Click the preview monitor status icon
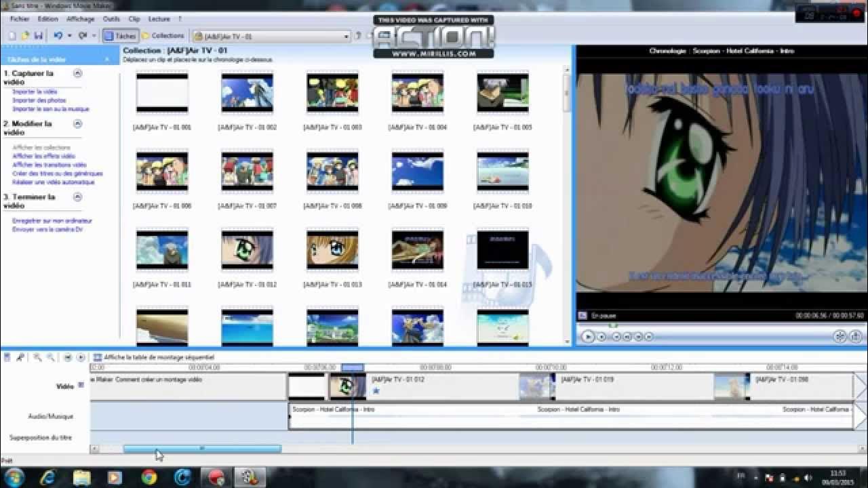The height and width of the screenshot is (488, 868). [582, 316]
